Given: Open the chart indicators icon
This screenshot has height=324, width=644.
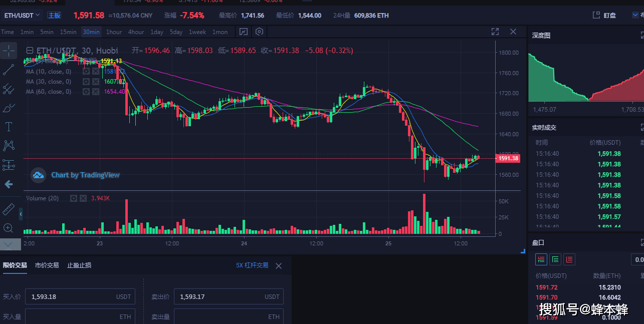Looking at the screenshot, I should (243, 32).
